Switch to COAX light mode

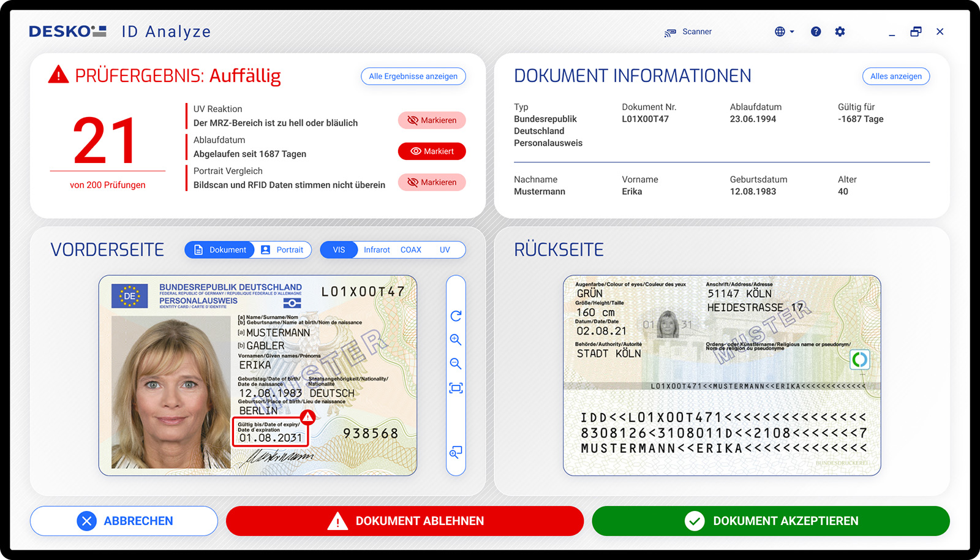(411, 250)
